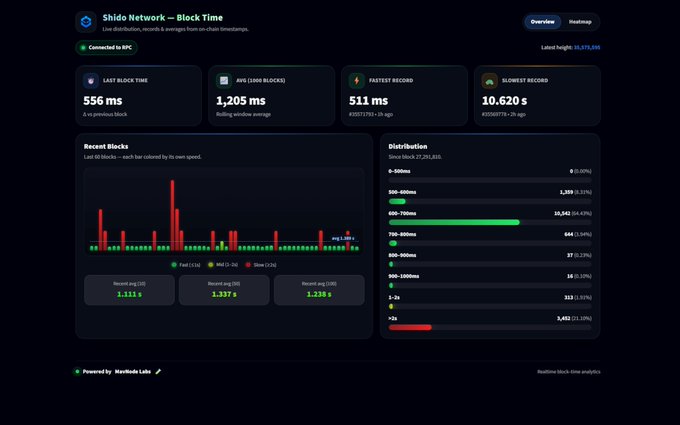Click the 313 count in 1–2s row
680x425 pixels.
coord(569,298)
